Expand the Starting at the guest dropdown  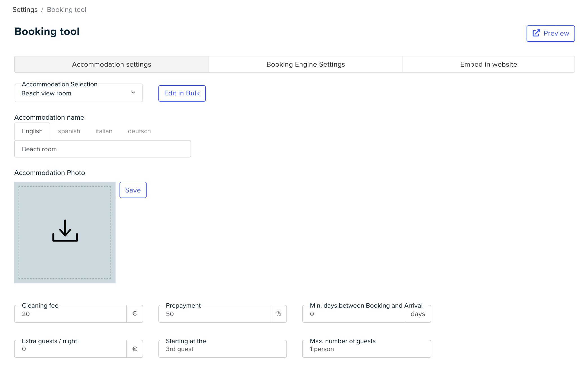coord(223,349)
